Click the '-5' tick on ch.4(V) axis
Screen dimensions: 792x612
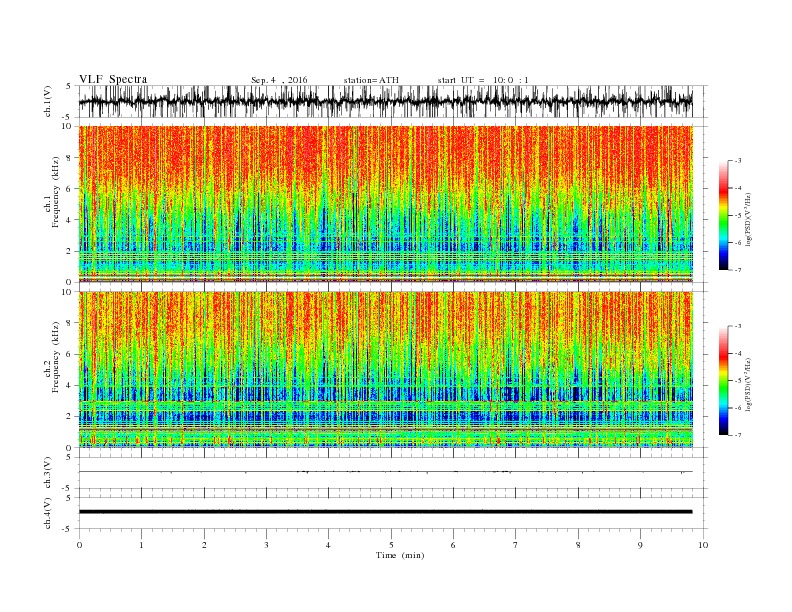pos(67,529)
